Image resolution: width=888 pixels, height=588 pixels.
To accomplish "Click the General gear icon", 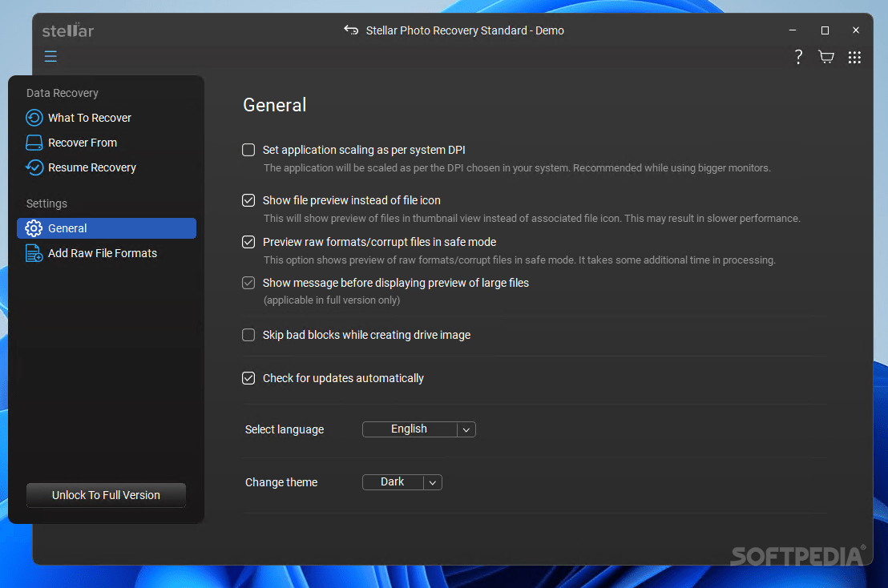I will click(34, 228).
